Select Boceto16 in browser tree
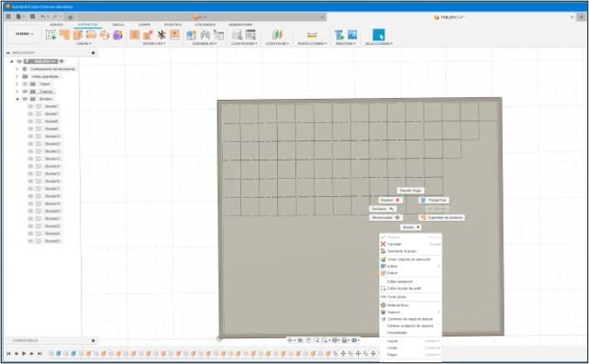Image resolution: width=589 pixels, height=364 pixels. 51,182
